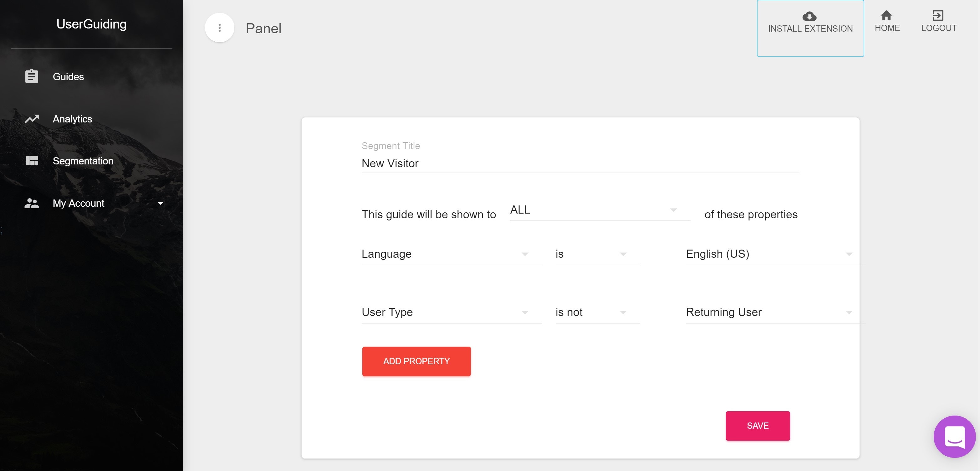Click the Home house icon
This screenshot has width=980, height=471.
(x=886, y=16)
